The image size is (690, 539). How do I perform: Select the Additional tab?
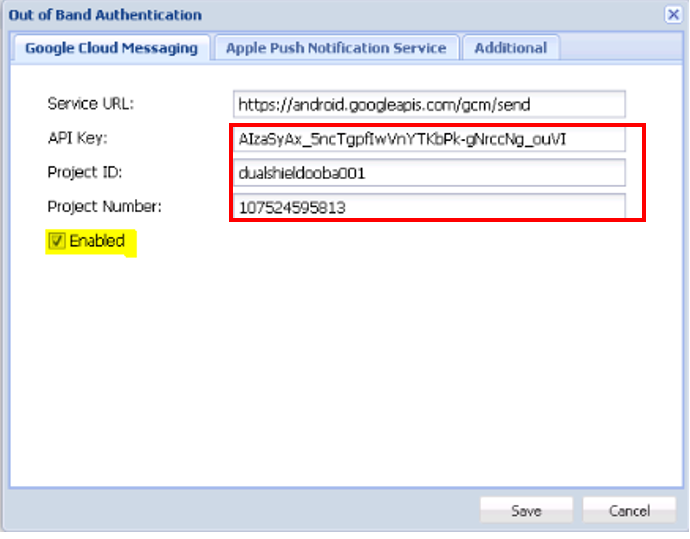[510, 48]
